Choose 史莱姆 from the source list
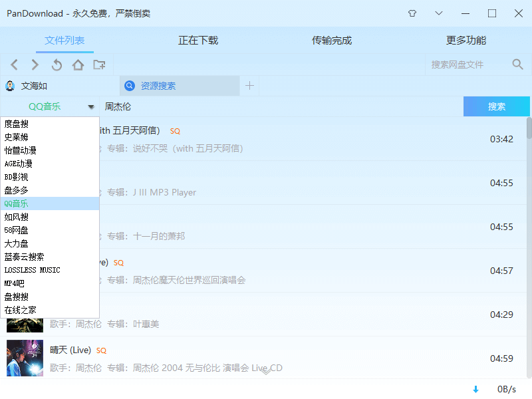The height and width of the screenshot is (399, 532). (x=50, y=137)
